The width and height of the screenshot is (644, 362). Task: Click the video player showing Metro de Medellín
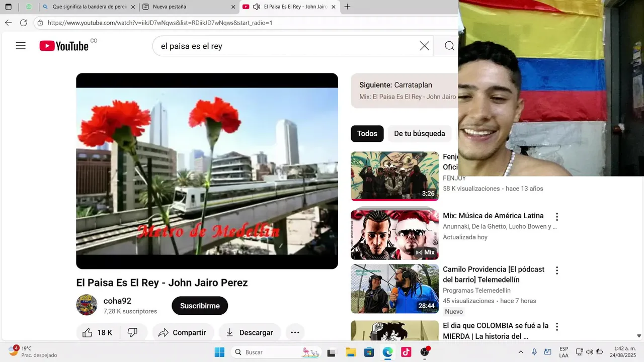[207, 171]
